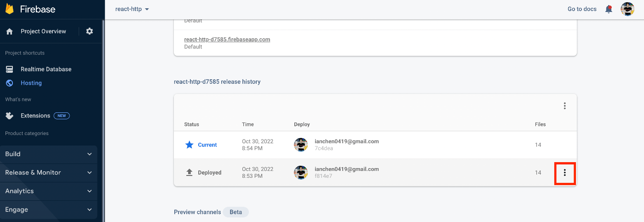Click the Realtime Database icon
644x222 pixels.
[x=9, y=69]
